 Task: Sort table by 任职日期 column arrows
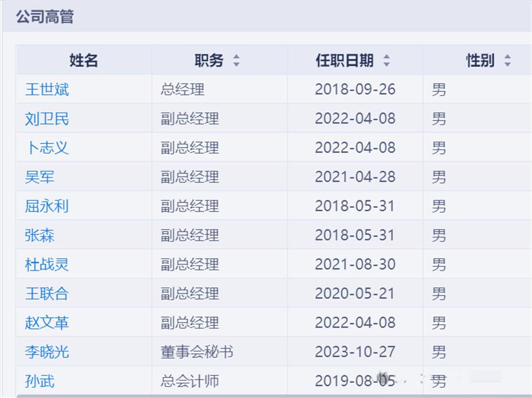pos(387,60)
